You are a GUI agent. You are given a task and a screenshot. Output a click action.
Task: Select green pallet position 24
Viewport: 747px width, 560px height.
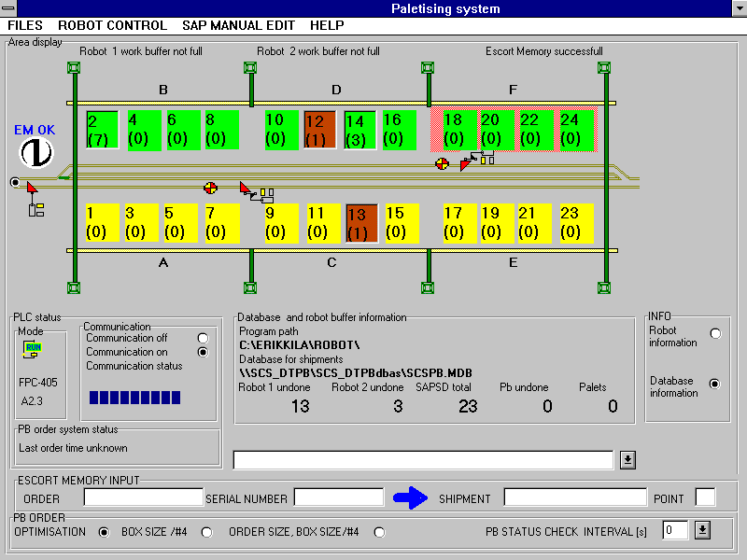[x=576, y=130]
